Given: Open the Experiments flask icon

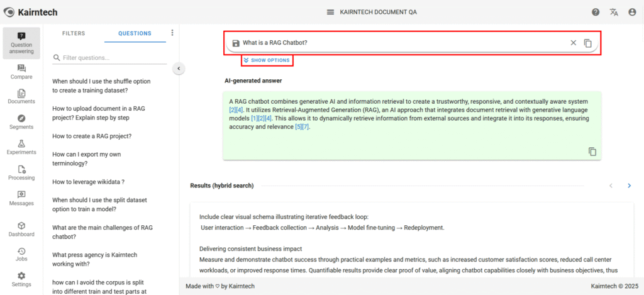Looking at the screenshot, I should coord(21,148).
